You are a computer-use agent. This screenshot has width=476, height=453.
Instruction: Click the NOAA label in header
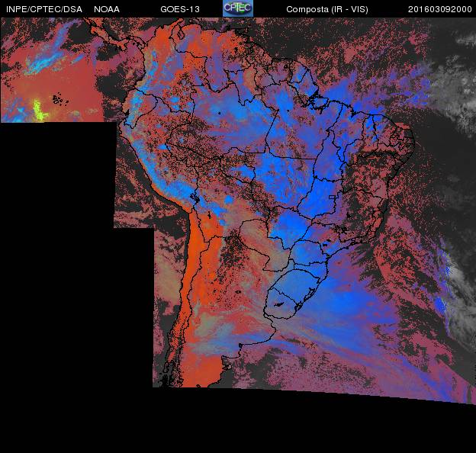(107, 9)
